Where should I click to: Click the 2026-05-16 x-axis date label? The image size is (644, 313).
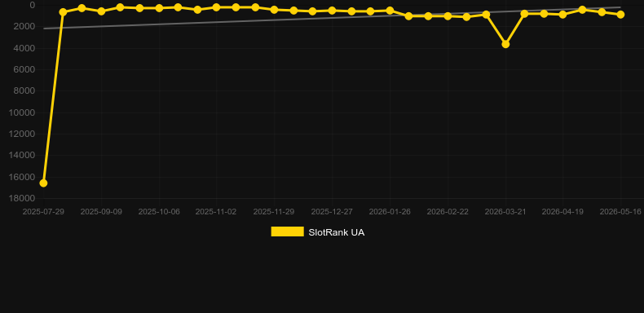[620, 212]
